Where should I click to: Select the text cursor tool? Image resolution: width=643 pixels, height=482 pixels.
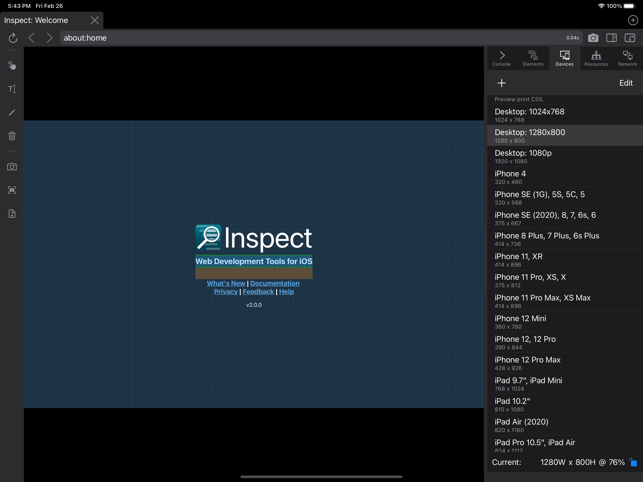pos(12,89)
